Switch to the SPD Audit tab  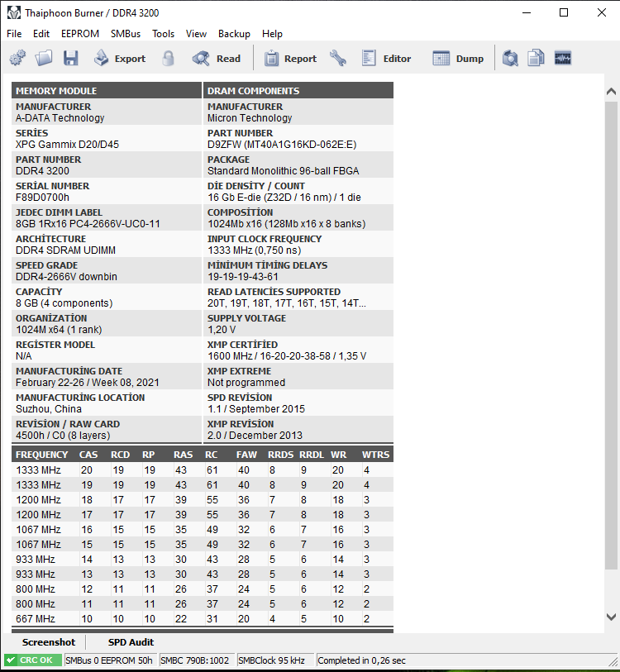131,642
